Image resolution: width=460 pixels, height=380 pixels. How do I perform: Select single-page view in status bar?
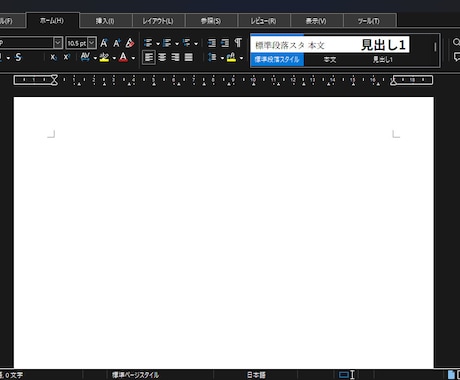(451, 375)
